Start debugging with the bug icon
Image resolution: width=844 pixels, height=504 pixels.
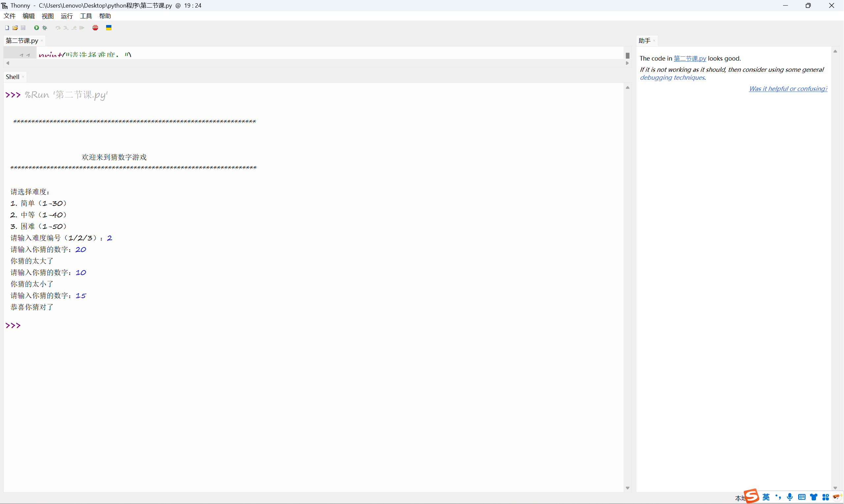coord(44,28)
